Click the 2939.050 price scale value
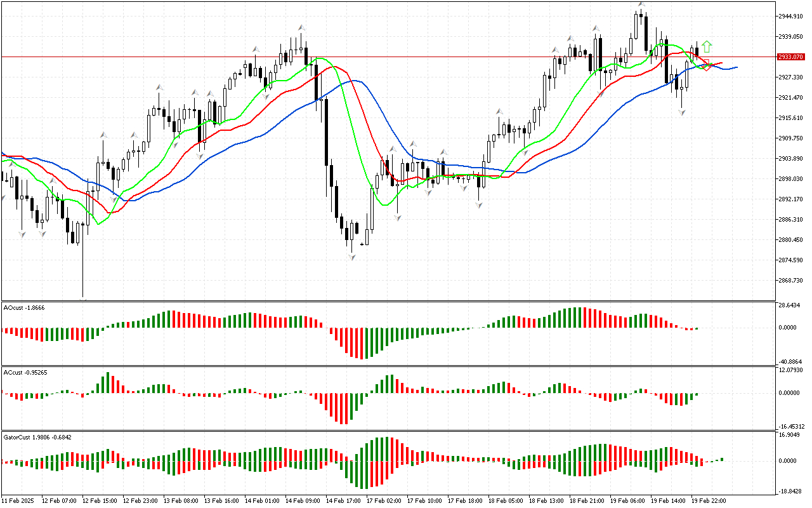Screen dimensions: 812x508 click(792, 36)
